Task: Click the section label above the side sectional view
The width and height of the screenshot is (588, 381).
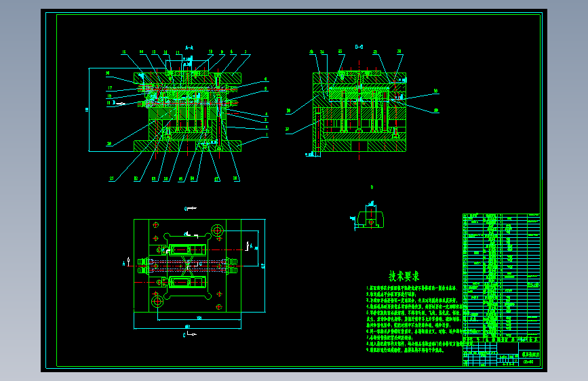Action: pyautogui.click(x=359, y=47)
